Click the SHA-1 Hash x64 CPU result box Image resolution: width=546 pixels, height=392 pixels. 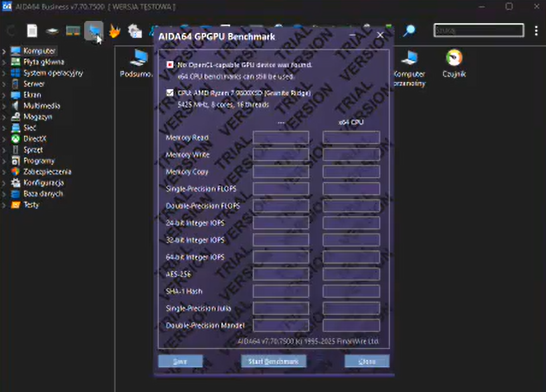coord(351,291)
